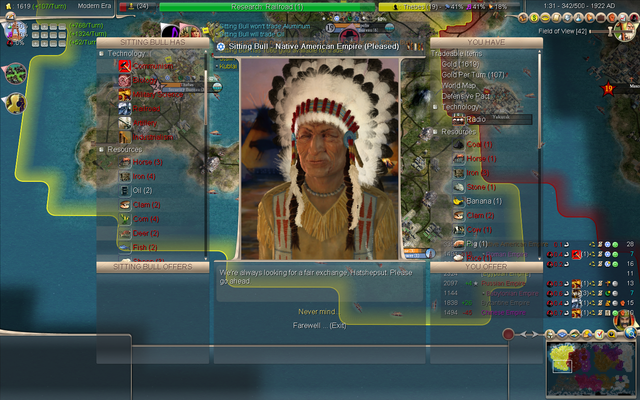Viewport: 640px width, 400px height.
Task: Open the Espionage Advisor icon
Action: point(634,18)
